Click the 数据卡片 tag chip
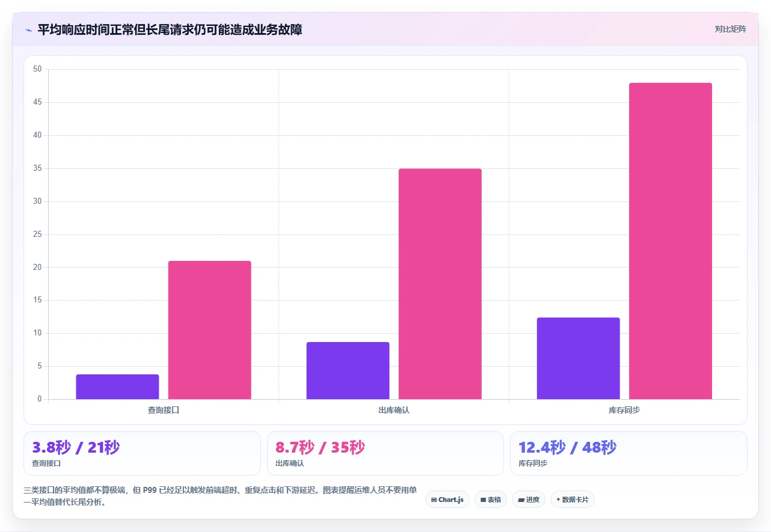Image resolution: width=771 pixels, height=532 pixels. [572, 500]
